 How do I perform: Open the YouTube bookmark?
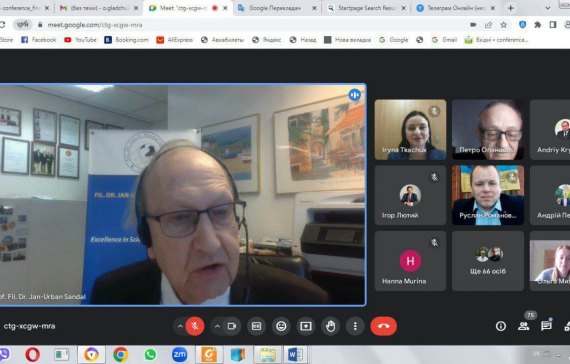[x=80, y=40]
